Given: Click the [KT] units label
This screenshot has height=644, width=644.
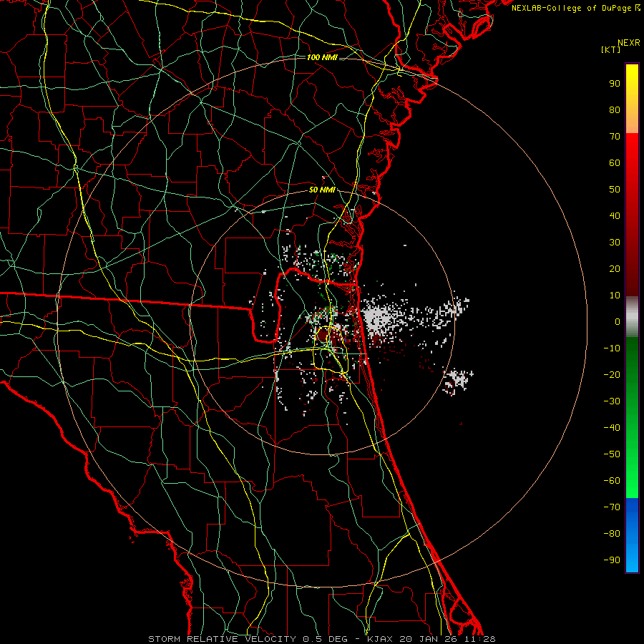Looking at the screenshot, I should click(x=611, y=49).
